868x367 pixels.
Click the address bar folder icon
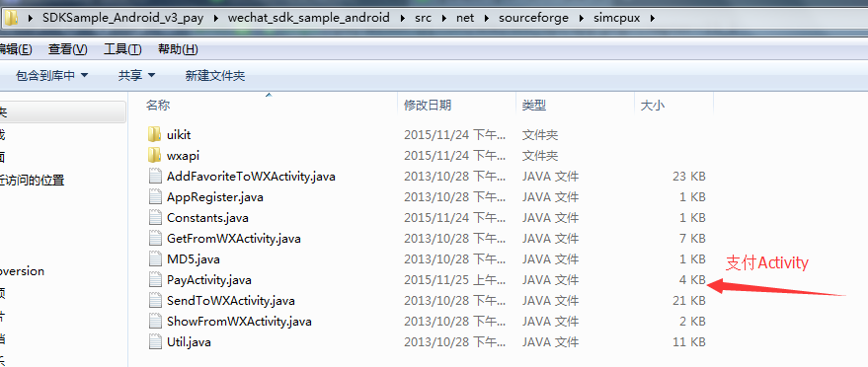11,18
